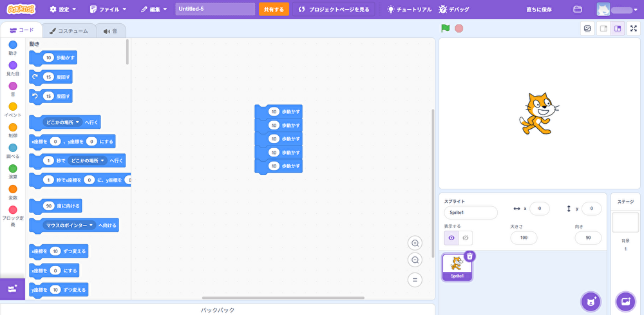Image resolution: width=644 pixels, height=315 pixels.
Task: Open デバッグ from the top bar
Action: (454, 9)
